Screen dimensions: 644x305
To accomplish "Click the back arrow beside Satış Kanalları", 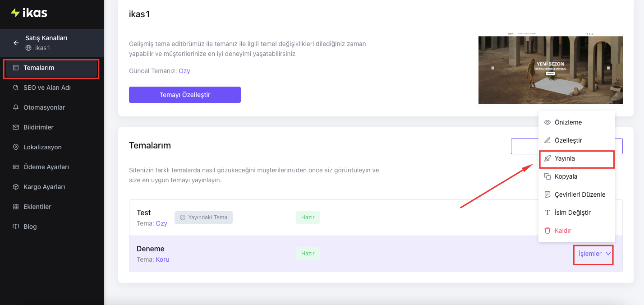I will click(16, 43).
